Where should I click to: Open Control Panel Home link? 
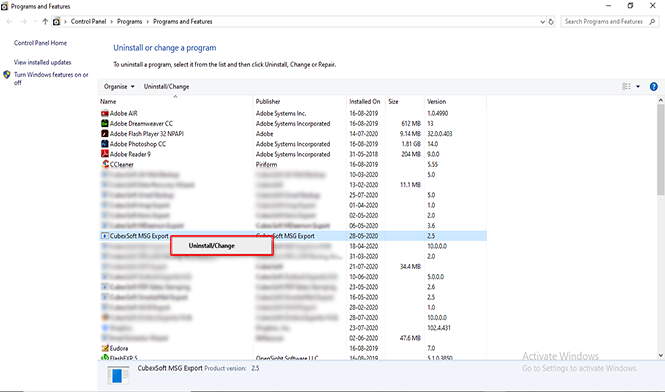pos(40,43)
